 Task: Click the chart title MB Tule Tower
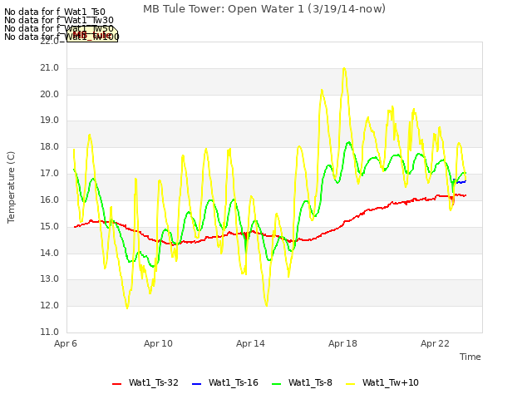(x=264, y=9)
